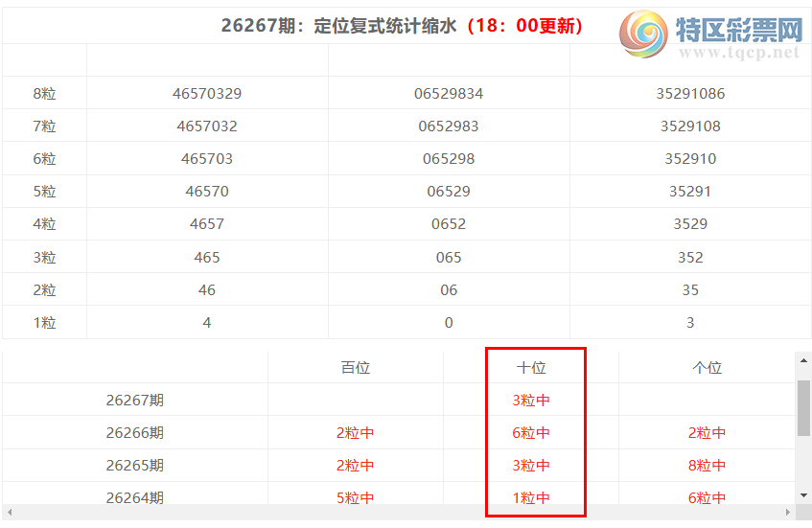Click the 6粒中 result for 26266期
This screenshot has height=528, width=812.
click(531, 433)
